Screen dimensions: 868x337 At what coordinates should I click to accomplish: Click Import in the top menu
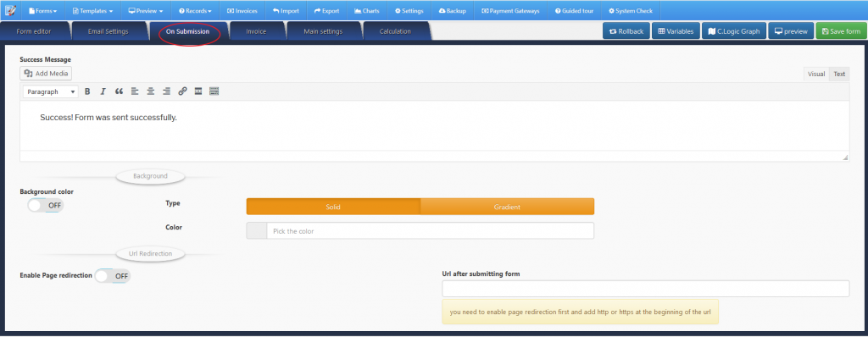click(286, 10)
